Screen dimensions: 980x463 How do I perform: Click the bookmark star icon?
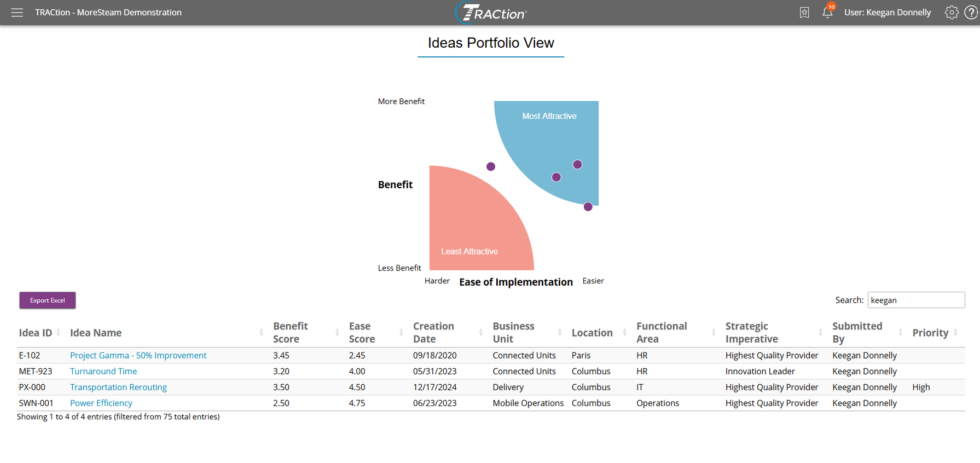tap(804, 13)
